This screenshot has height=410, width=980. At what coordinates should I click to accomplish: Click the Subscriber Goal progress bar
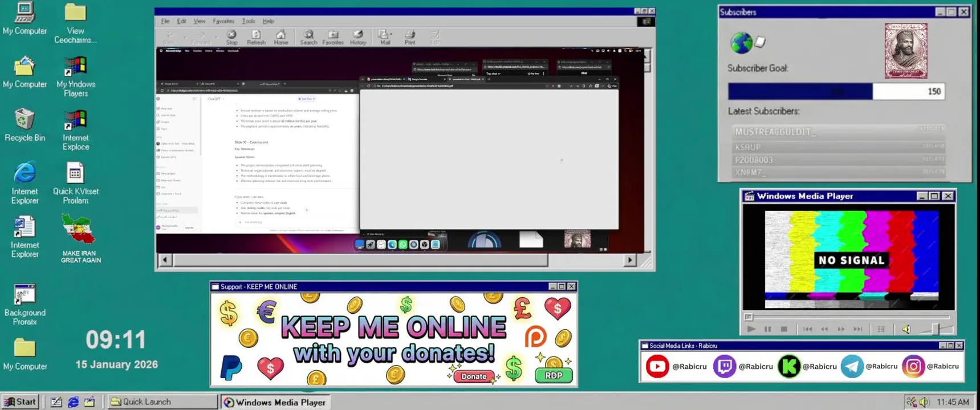[836, 91]
